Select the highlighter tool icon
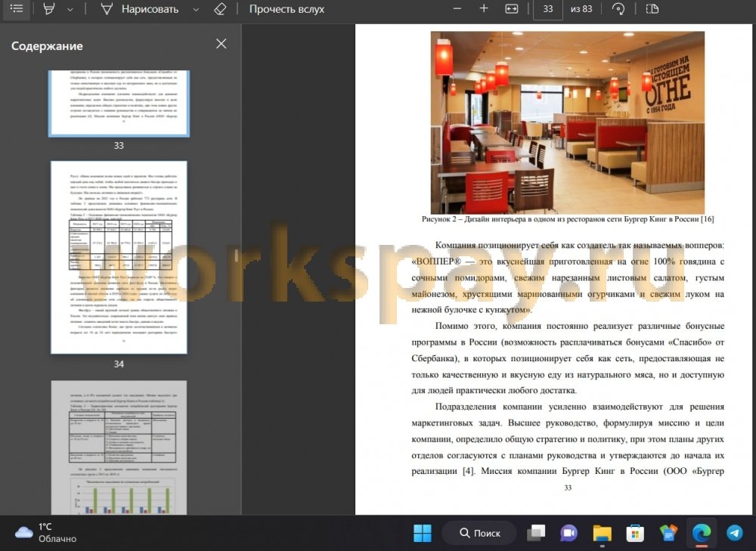This screenshot has height=551, width=756. click(x=48, y=8)
